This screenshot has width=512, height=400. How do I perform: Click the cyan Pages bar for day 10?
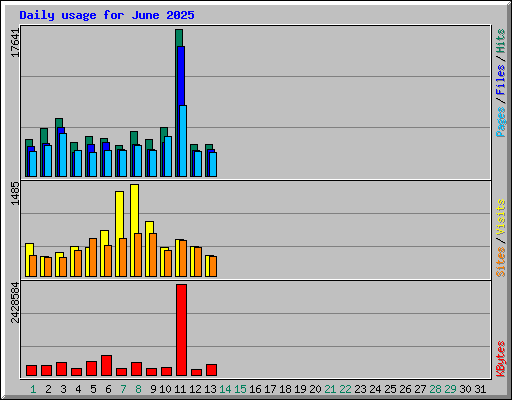coord(168,156)
